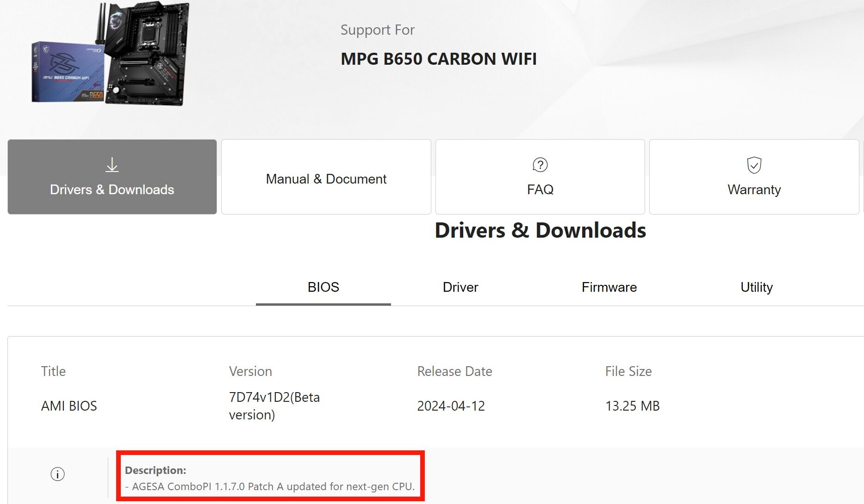Viewport: 864px width, 504px height.
Task: Click the Title column header
Action: click(x=53, y=371)
